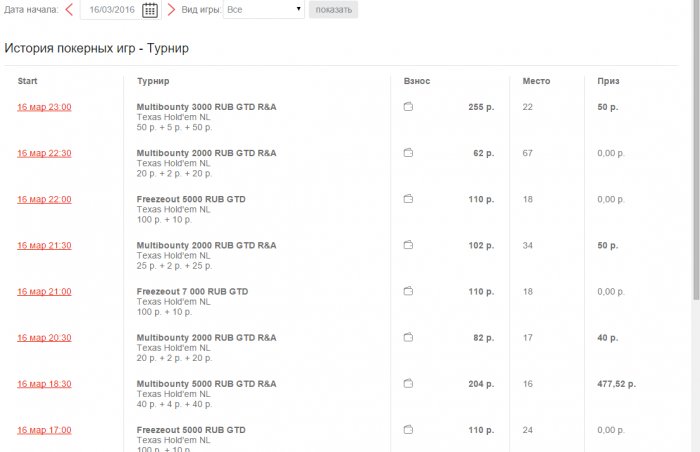Click buy-in icon in 16 мар 21:30 row
The image size is (700, 452).
click(408, 245)
